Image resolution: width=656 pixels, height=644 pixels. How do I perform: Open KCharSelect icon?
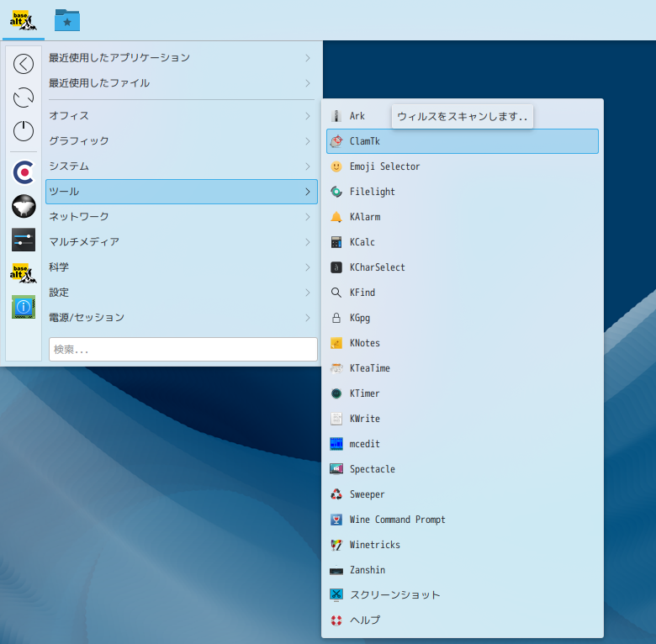[x=336, y=267]
